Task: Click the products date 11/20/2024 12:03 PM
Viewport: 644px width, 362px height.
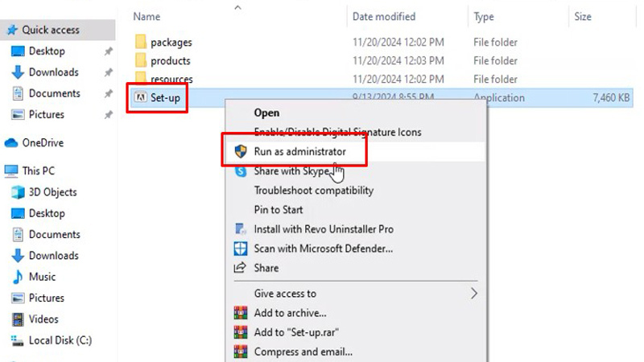Action: 398,61
